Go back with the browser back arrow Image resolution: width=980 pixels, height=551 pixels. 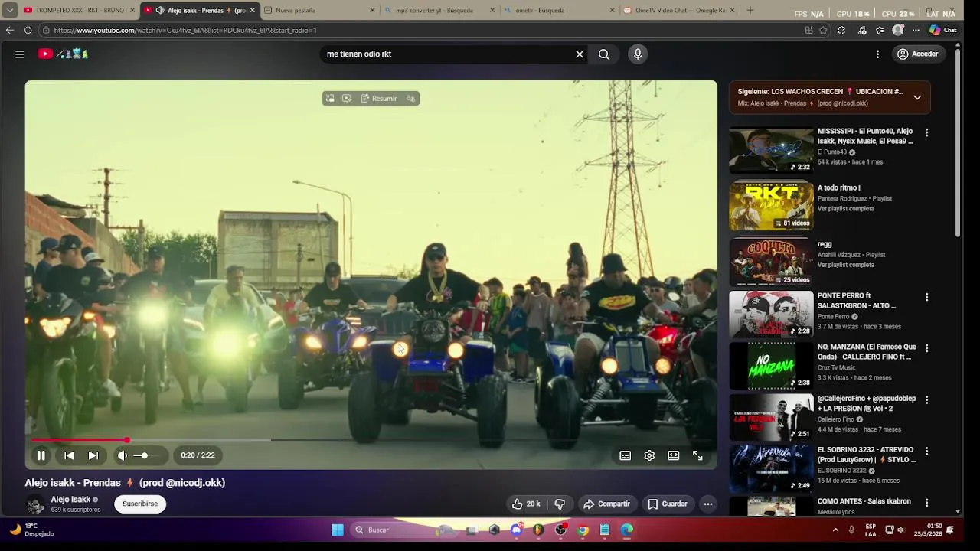click(10, 30)
